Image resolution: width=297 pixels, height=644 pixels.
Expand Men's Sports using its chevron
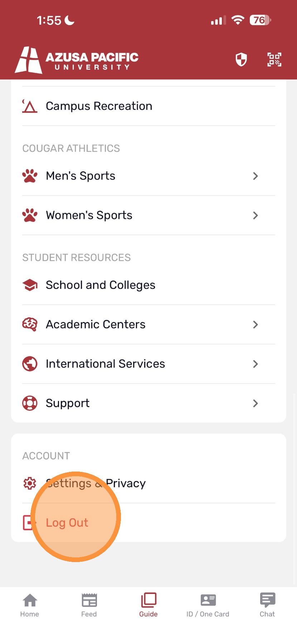tap(255, 176)
